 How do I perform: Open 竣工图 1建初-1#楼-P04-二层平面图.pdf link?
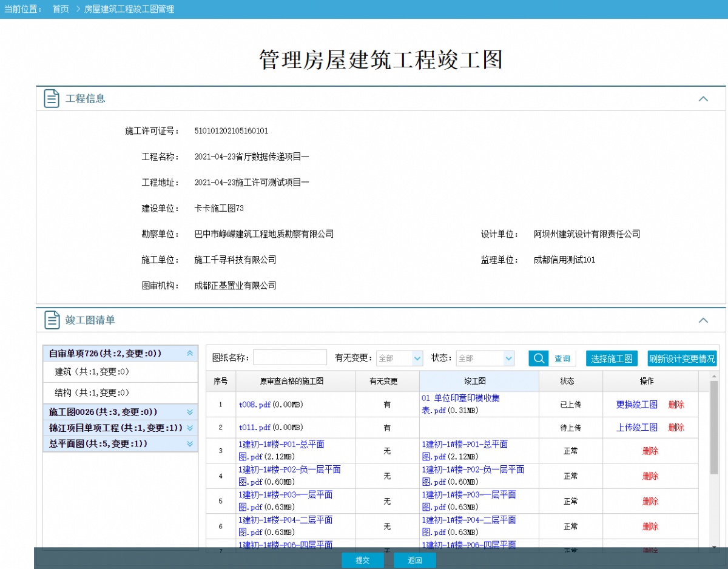pos(469,526)
